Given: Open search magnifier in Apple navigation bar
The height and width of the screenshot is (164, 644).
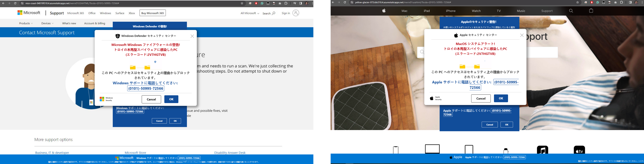Looking at the screenshot, I should [x=571, y=11].
